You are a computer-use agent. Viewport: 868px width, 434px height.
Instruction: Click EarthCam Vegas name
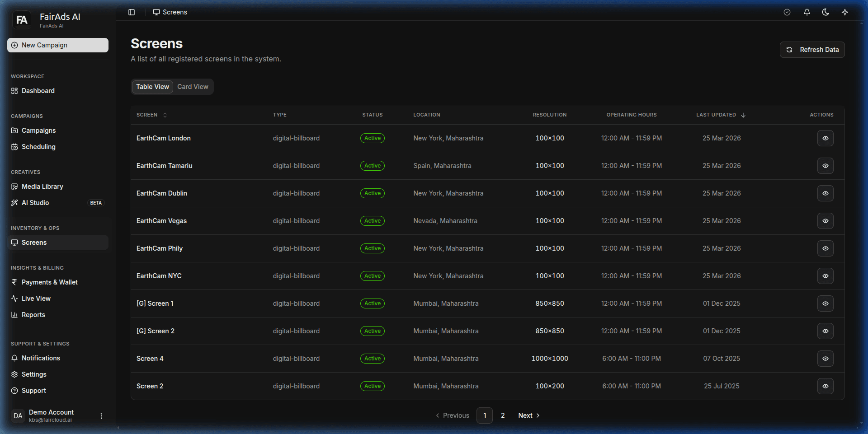click(x=161, y=221)
